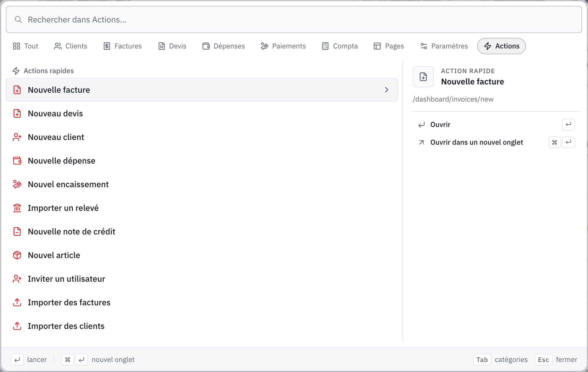Click Ouvrir dans un nouvel onglet
The width and height of the screenshot is (588, 372).
(x=496, y=142)
